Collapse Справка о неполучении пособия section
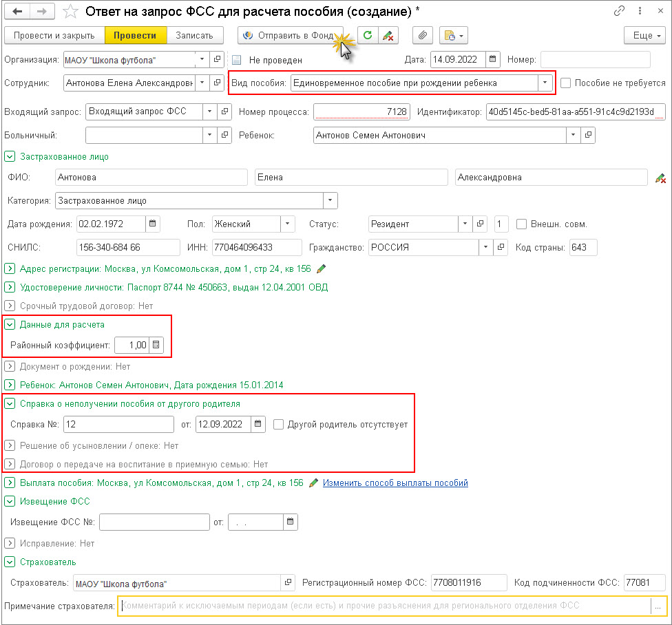The width and height of the screenshot is (672, 625). [x=10, y=403]
